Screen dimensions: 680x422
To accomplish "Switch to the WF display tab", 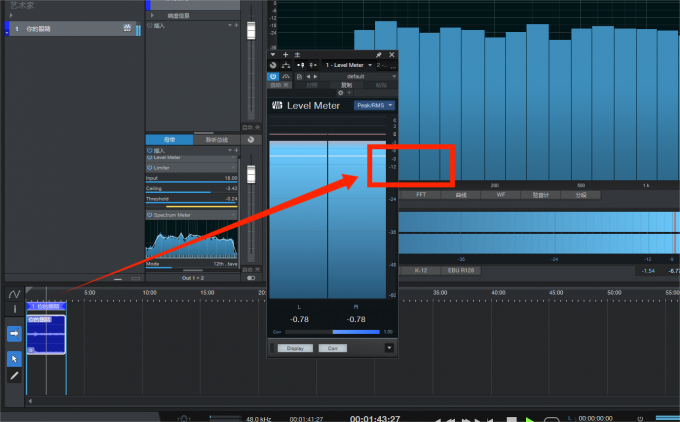I will coord(500,194).
